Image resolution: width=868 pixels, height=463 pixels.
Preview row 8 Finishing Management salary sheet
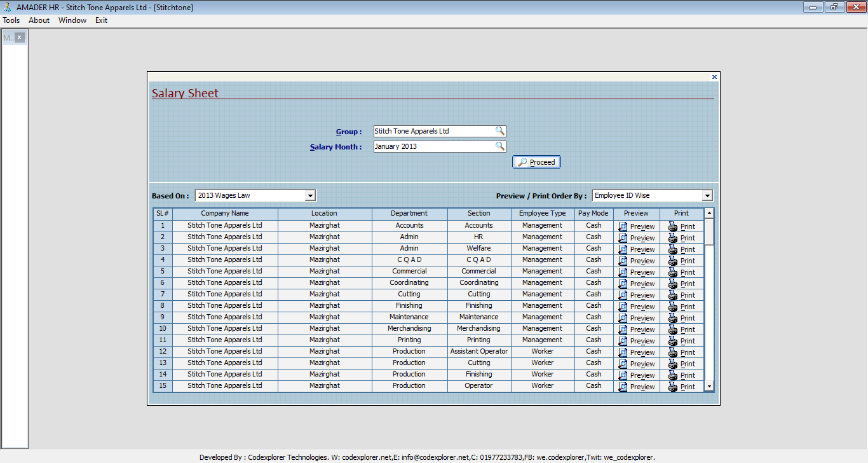(637, 307)
